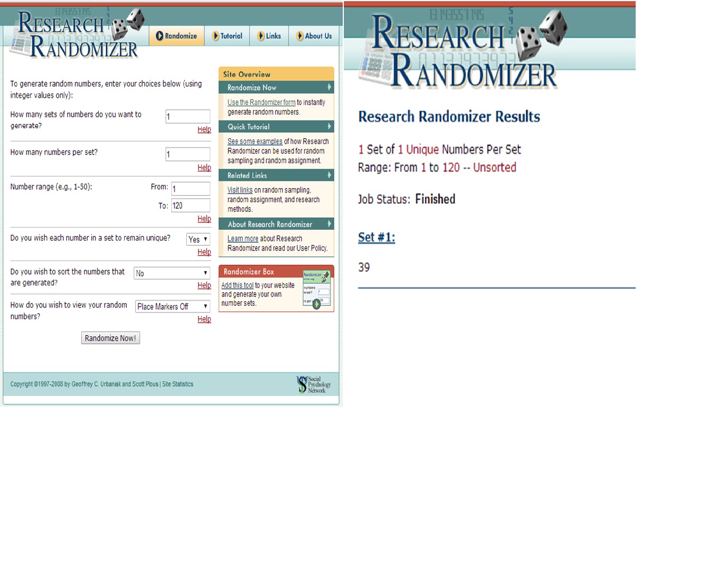
Task: Click the Research Randomizer logo in form page
Action: tap(77, 33)
